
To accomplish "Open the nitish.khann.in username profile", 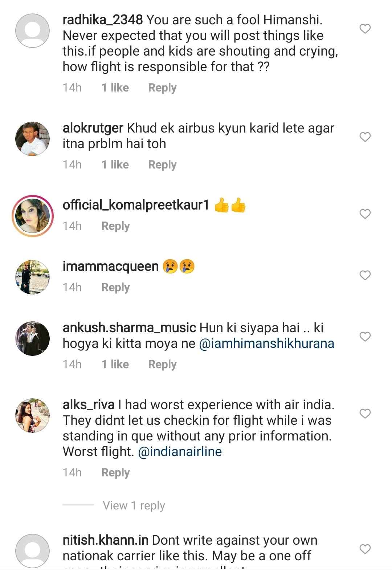I will (x=105, y=540).
